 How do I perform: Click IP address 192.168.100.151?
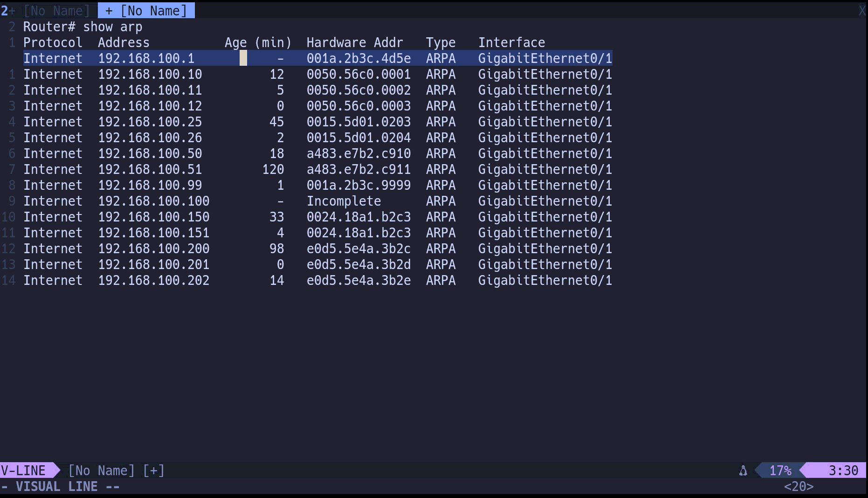pos(154,233)
